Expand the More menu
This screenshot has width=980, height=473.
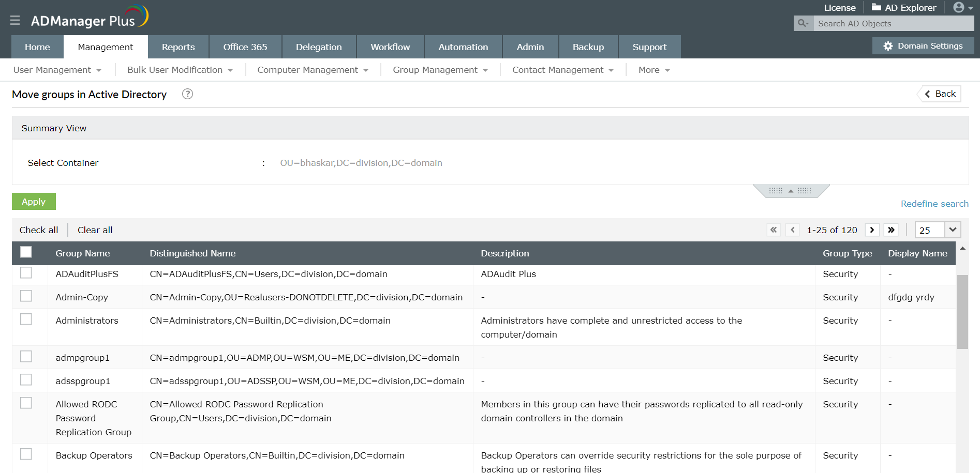coord(653,70)
